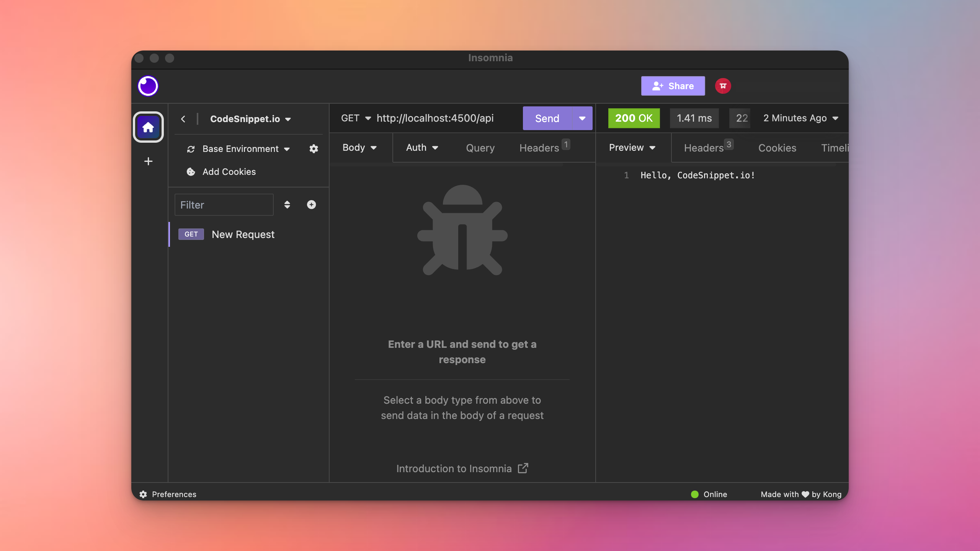
Task: Open the red user avatar
Action: tap(723, 86)
